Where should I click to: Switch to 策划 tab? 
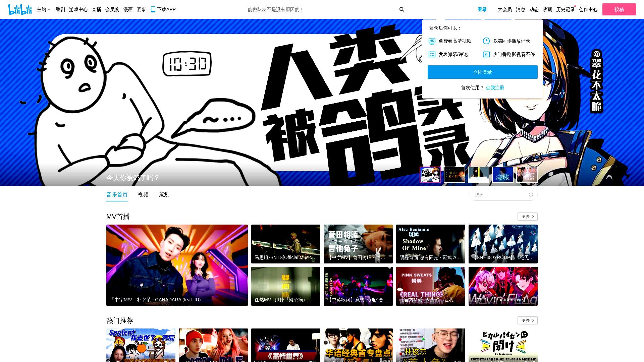click(x=164, y=195)
